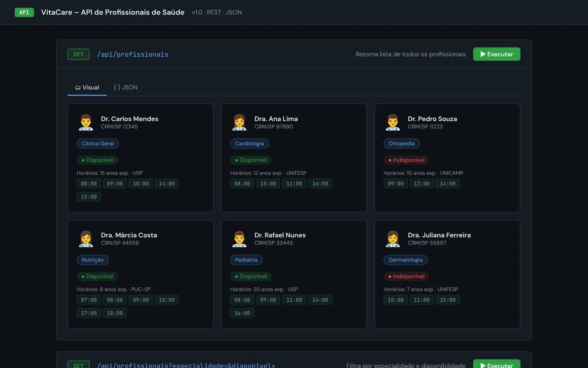Choose Dr. Rafael Nunes' 11:00 time slot

coord(294,300)
